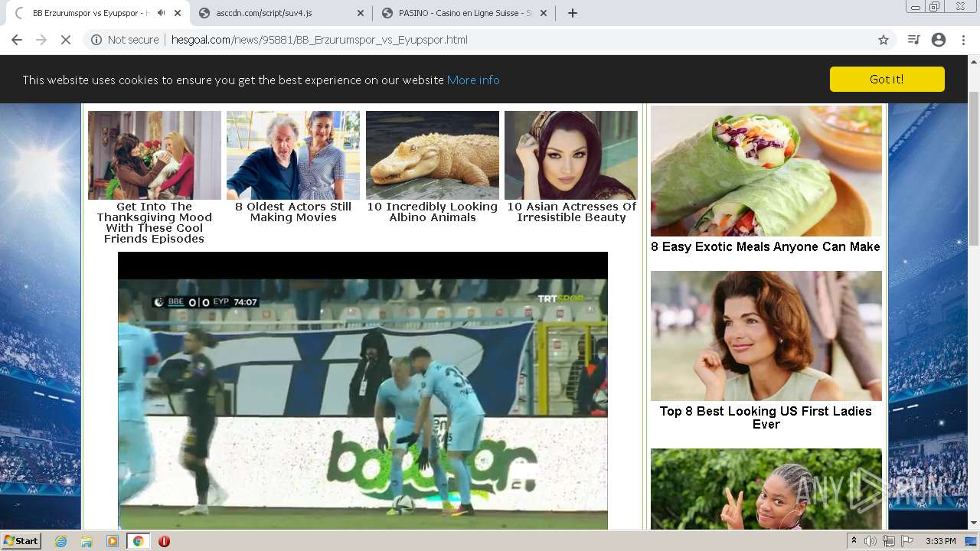Open the spring rolls exotic meals image
The image size is (980, 551).
(x=766, y=171)
